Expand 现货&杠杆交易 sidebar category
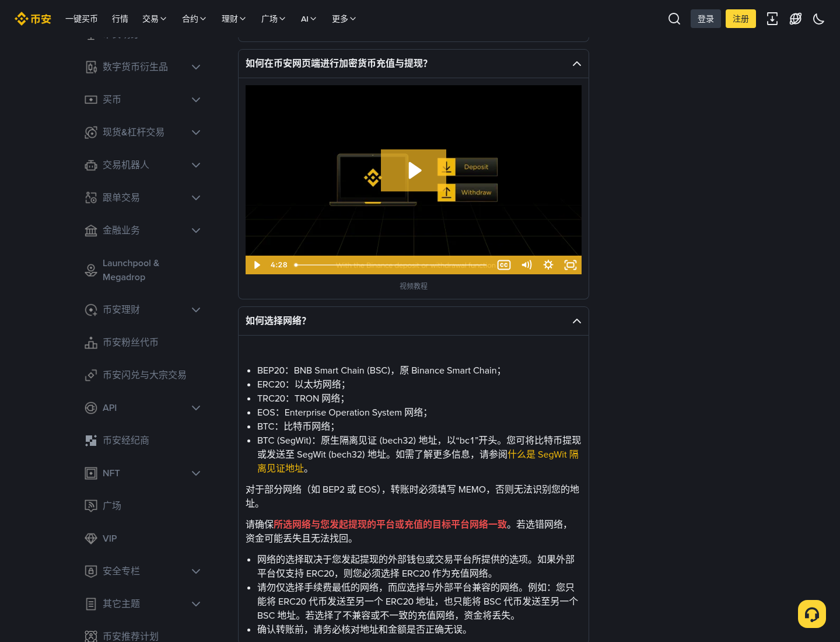Screen dimensions: 840x642 pyautogui.click(x=196, y=132)
